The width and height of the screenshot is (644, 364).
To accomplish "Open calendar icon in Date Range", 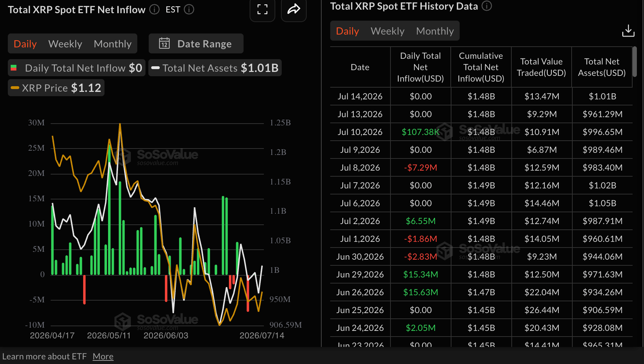I will pos(164,43).
